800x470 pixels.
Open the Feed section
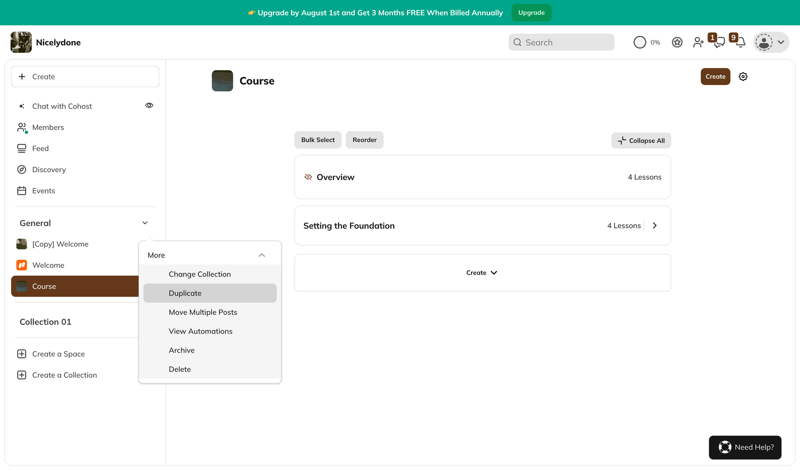pyautogui.click(x=40, y=149)
